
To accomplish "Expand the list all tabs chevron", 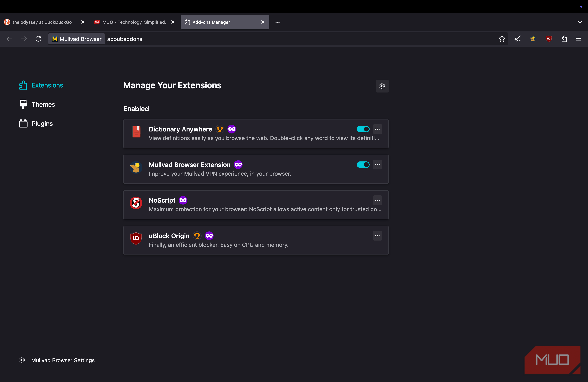I will coord(580,22).
